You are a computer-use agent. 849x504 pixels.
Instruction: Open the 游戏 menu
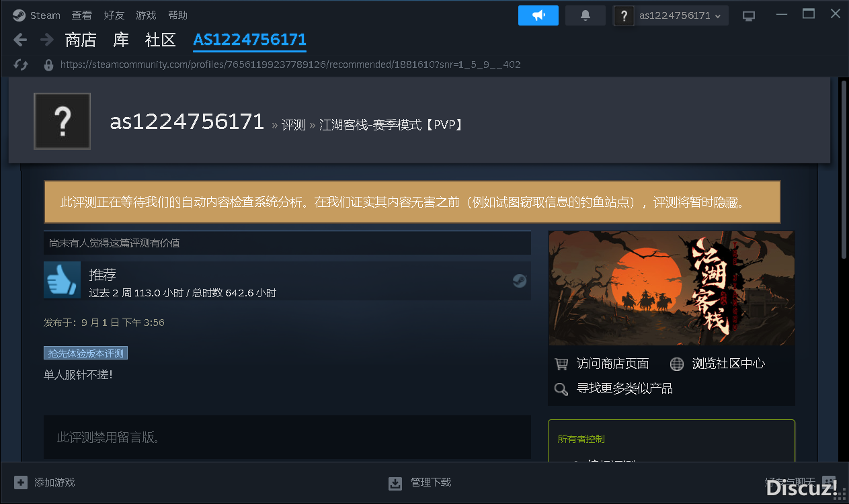pos(146,15)
